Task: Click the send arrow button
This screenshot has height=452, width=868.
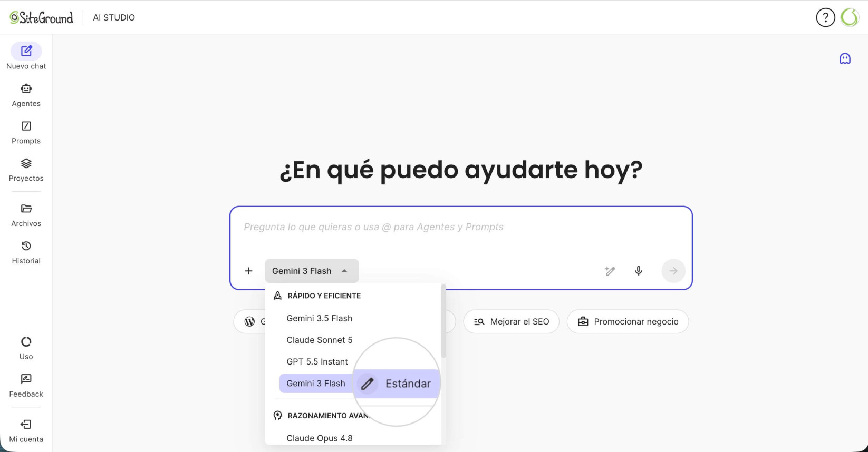Action: point(673,271)
